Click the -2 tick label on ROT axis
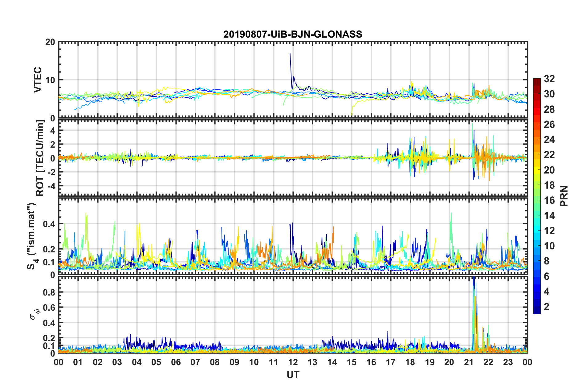Image resolution: width=586 pixels, height=392 pixels. tap(51, 172)
